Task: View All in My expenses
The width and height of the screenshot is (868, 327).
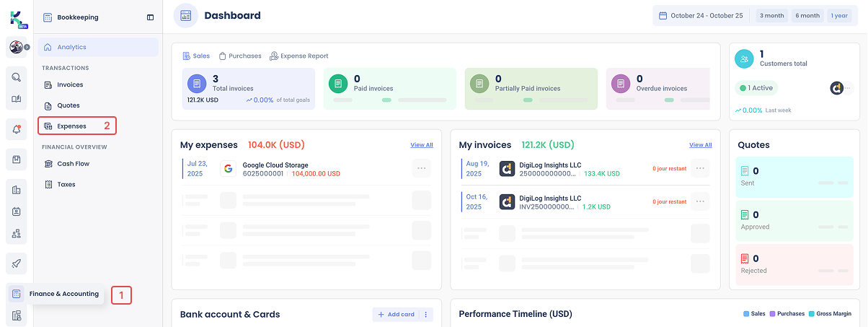Action: [x=422, y=145]
